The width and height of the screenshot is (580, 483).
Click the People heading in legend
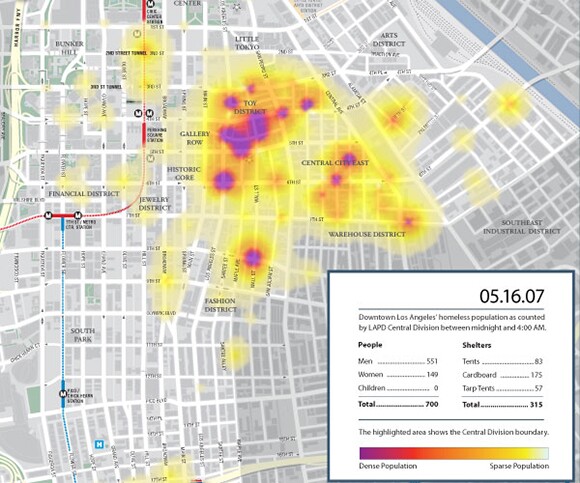[370, 345]
